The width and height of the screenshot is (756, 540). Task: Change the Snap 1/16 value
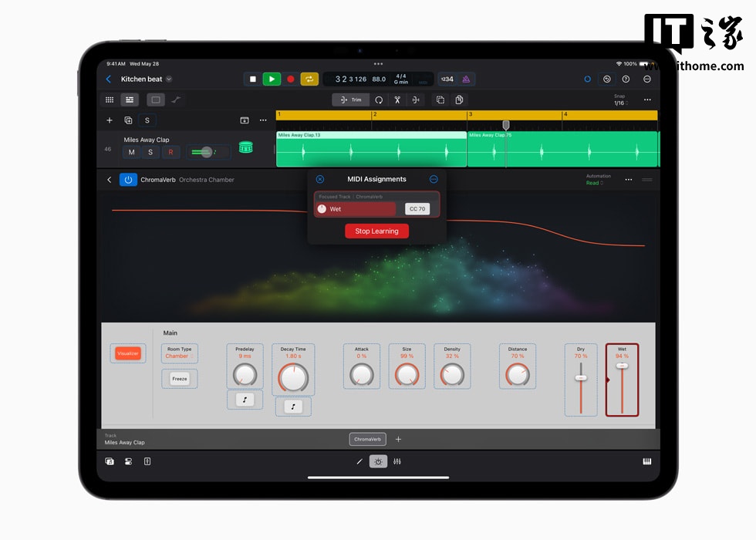[x=620, y=103]
